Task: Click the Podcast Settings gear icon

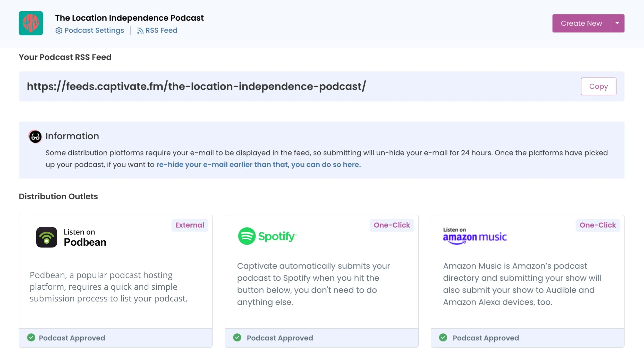Action: point(59,31)
